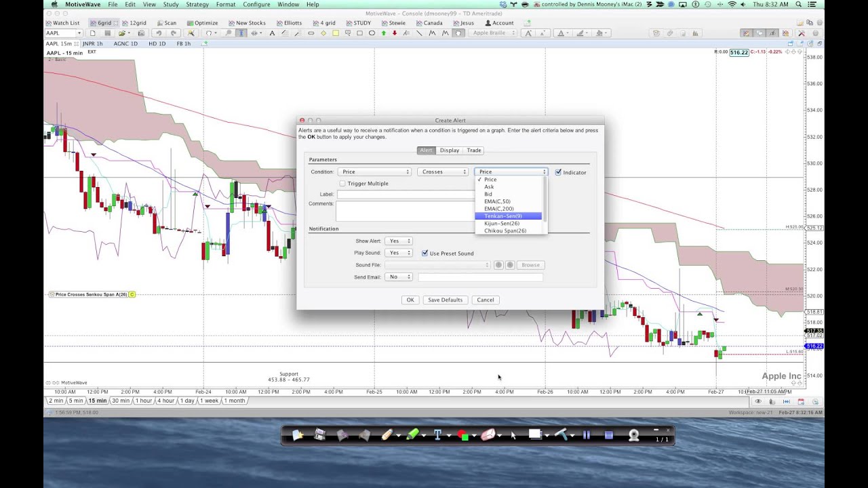Screen dimensions: 868x488
Task: Click the email address input field
Action: pyautogui.click(x=480, y=277)
